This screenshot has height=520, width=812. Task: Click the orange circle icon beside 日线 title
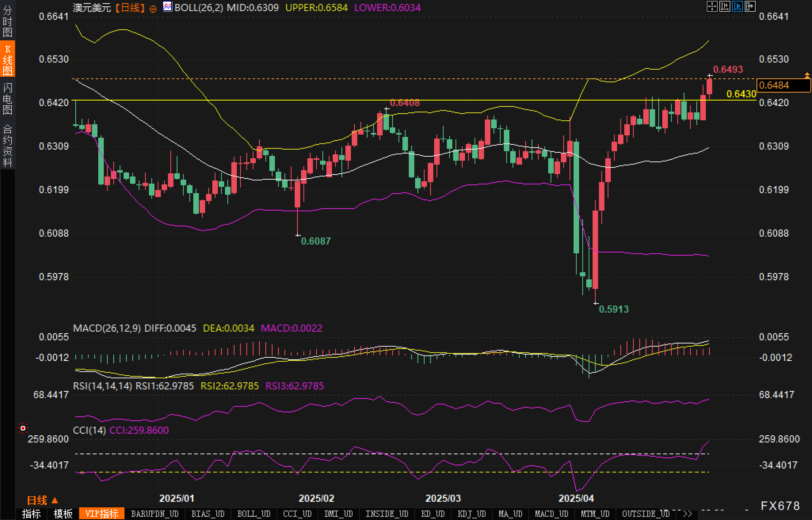coord(153,9)
